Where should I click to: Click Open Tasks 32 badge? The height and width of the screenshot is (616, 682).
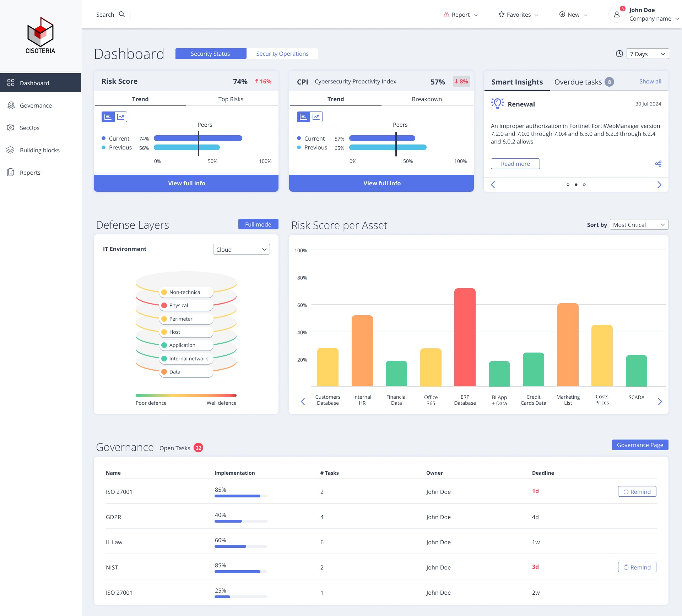point(198,448)
